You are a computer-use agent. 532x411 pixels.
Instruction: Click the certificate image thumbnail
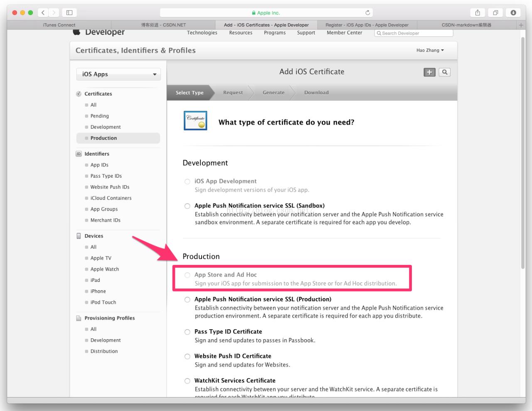tap(195, 120)
